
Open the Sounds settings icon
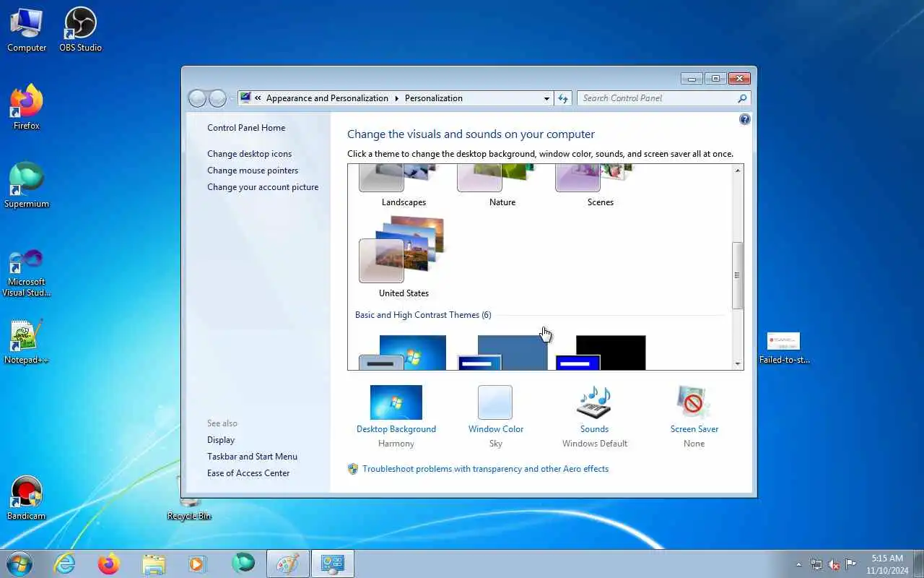[x=594, y=402]
